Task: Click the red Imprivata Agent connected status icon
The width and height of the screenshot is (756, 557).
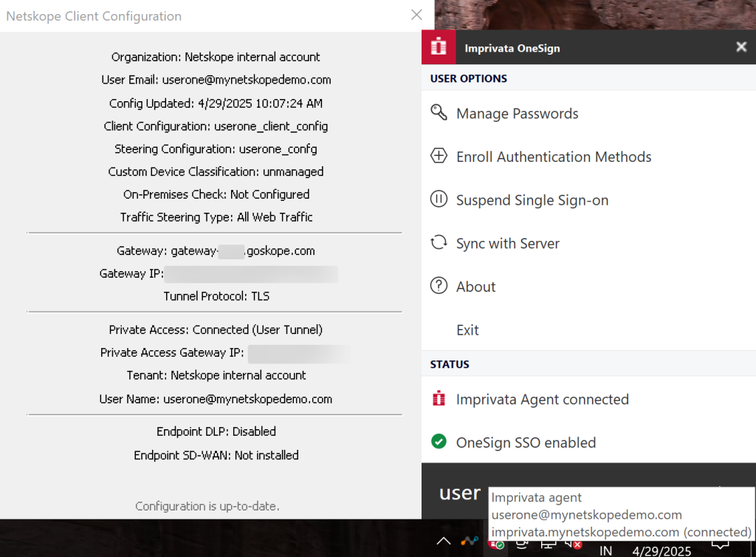Action: pyautogui.click(x=439, y=398)
